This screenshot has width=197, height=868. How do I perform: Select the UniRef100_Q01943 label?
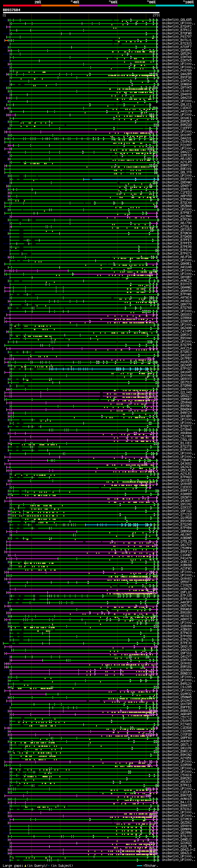(x=177, y=701)
